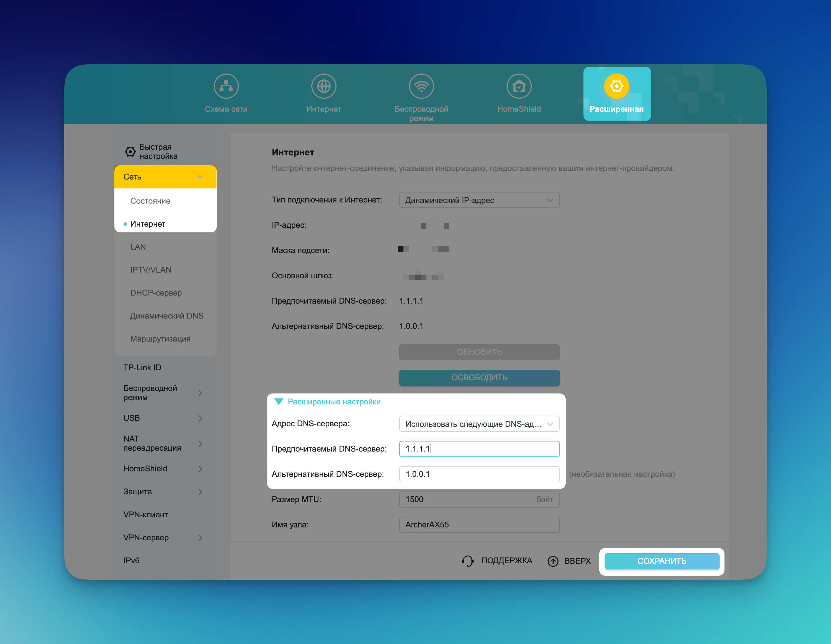Open the Схема сети network map icon
831x644 pixels.
[x=226, y=86]
